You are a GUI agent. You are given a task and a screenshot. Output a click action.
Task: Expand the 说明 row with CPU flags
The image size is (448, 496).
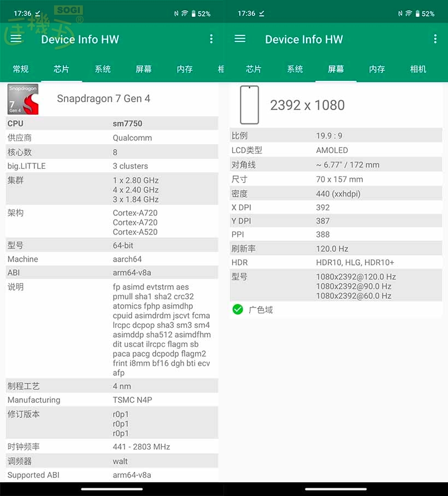(112, 328)
